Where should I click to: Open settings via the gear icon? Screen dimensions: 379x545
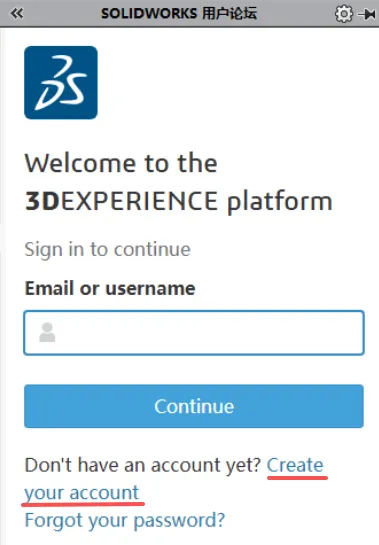point(343,14)
